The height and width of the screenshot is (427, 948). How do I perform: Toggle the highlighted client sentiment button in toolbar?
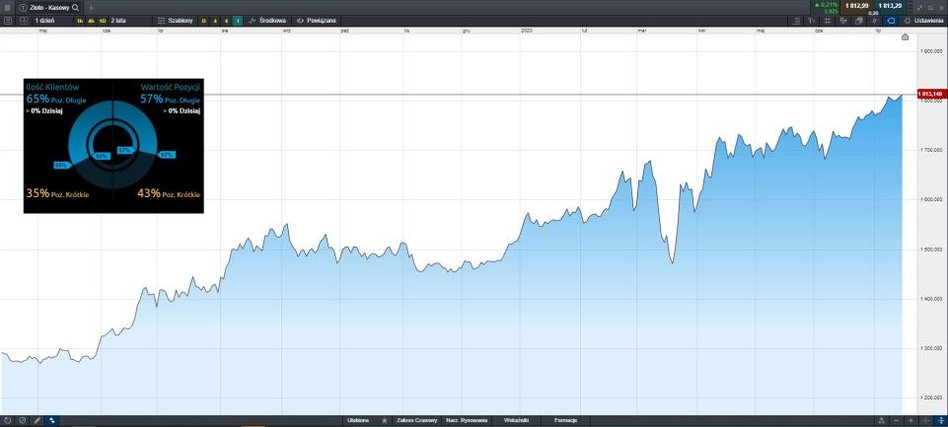pos(890,19)
